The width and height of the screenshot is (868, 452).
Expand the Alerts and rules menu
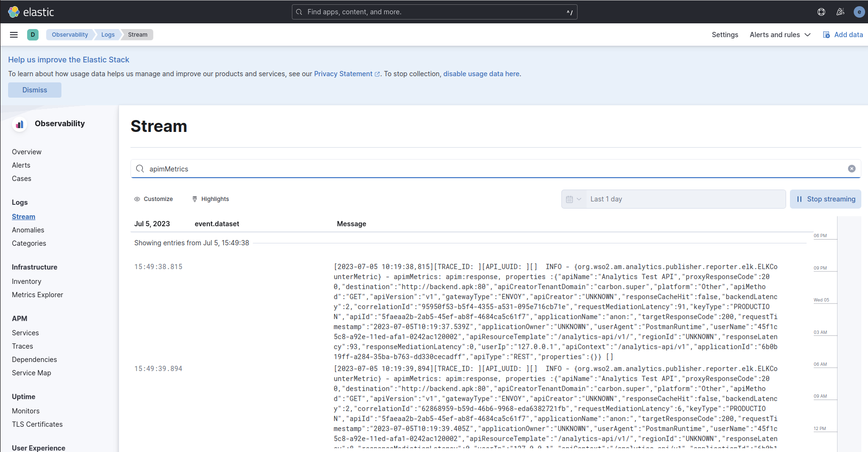click(780, 35)
